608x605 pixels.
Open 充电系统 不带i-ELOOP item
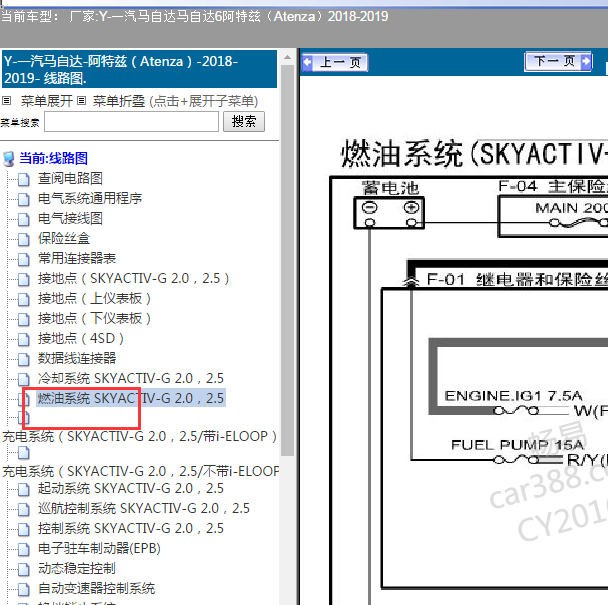coord(140,472)
